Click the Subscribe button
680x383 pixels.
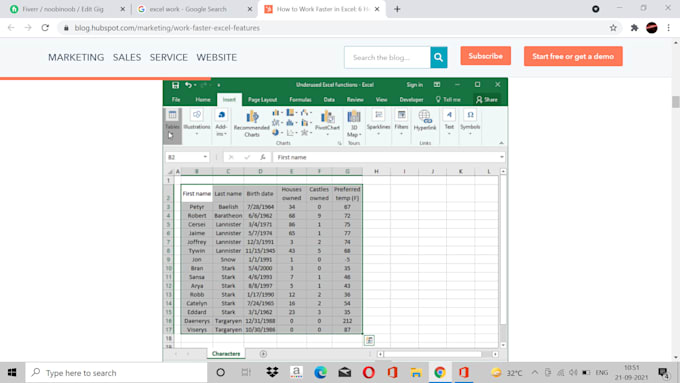(485, 56)
